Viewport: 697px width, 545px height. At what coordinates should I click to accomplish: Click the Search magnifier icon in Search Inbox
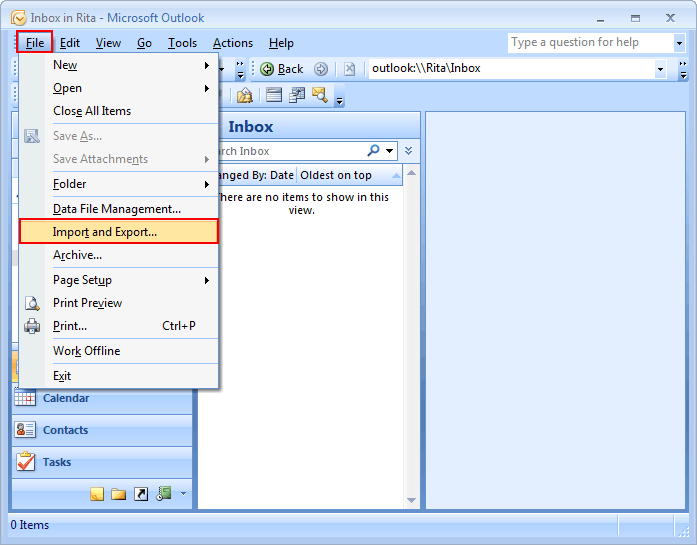point(373,151)
